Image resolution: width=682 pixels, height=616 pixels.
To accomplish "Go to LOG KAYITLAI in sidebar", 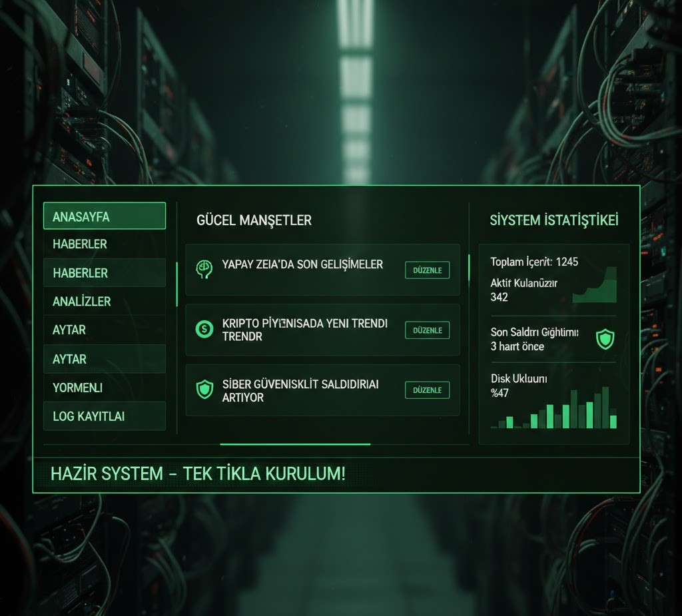I will click(x=104, y=416).
